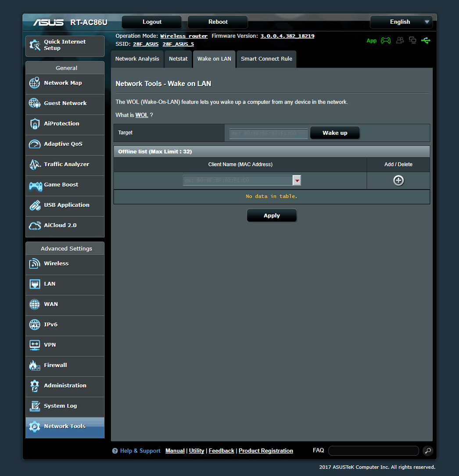Click the IPv6 icon in sidebar
Image resolution: width=459 pixels, height=476 pixels.
(x=35, y=325)
